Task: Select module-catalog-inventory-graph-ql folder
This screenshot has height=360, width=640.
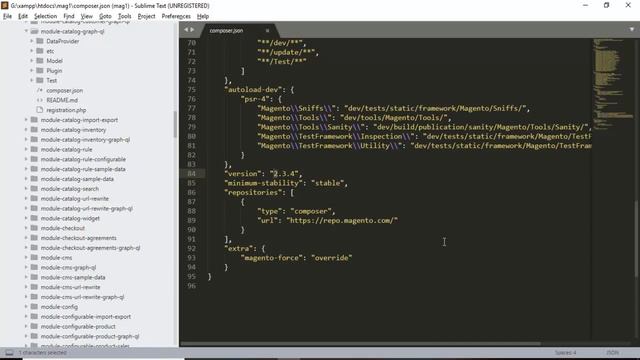Action: point(85,140)
